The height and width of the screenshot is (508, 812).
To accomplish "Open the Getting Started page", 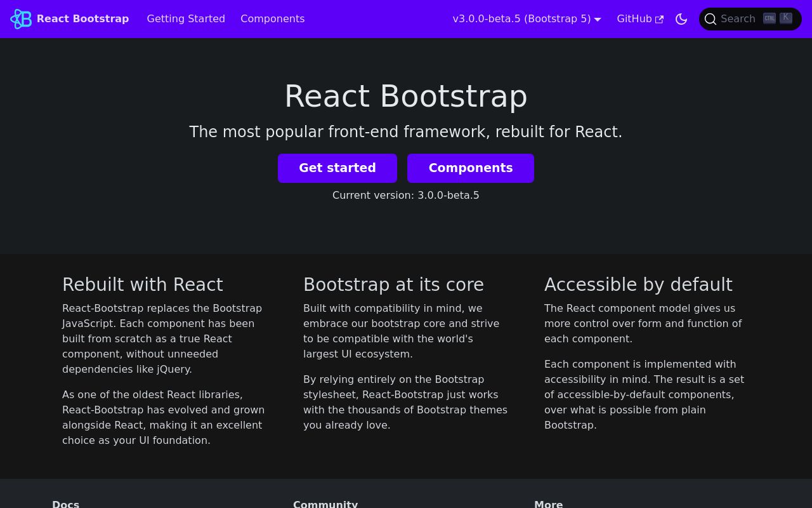I will pyautogui.click(x=186, y=19).
